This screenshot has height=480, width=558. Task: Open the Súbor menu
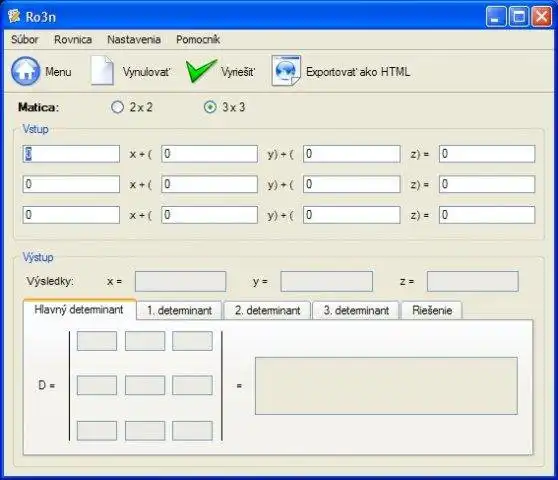pos(25,39)
